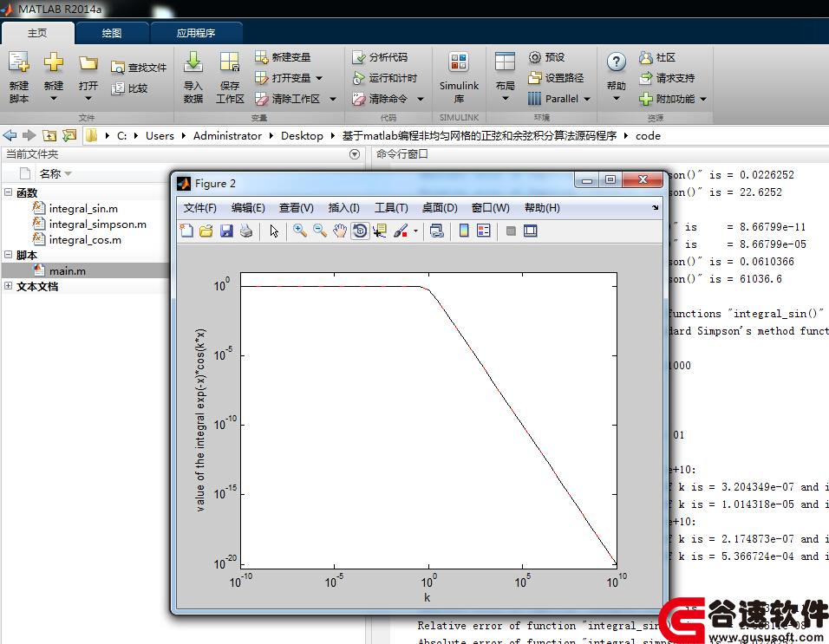Screen dimensions: 829x644
Task: Toggle Insert Colorbar in Figure 2 toolbar
Action: coord(464,231)
